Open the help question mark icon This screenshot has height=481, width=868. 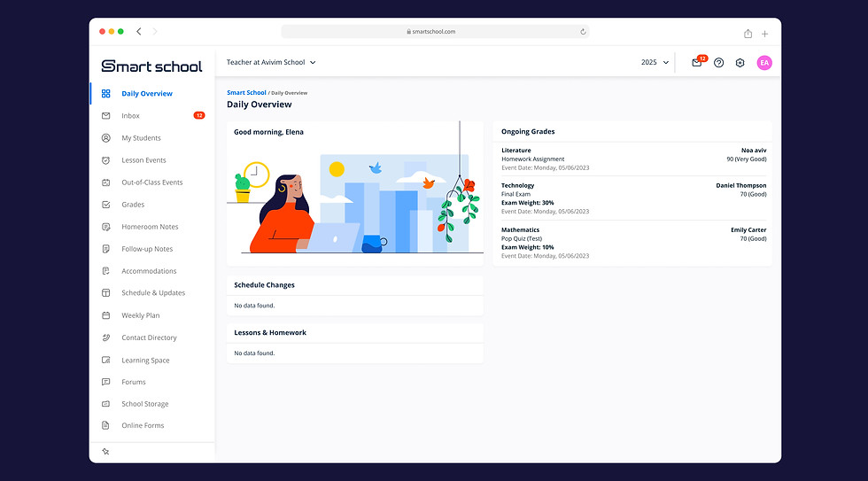coord(718,63)
